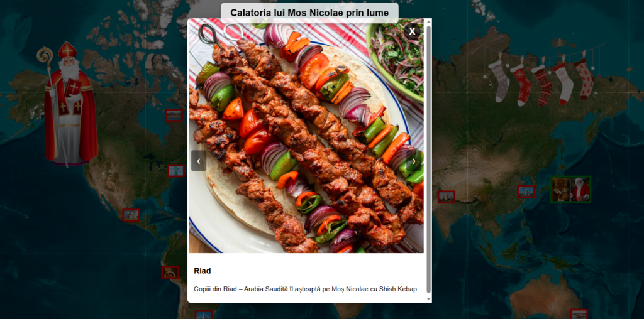Click the 'Calatoria lui Mos Nicolae prin lume' title

click(x=309, y=13)
